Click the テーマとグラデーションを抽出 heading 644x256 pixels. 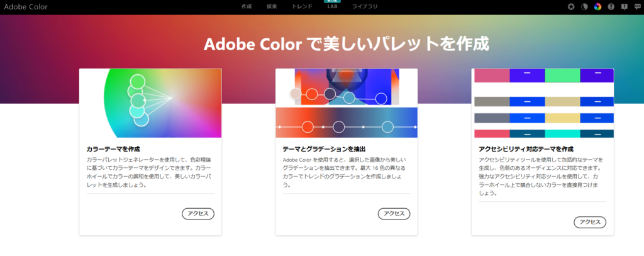pos(324,148)
